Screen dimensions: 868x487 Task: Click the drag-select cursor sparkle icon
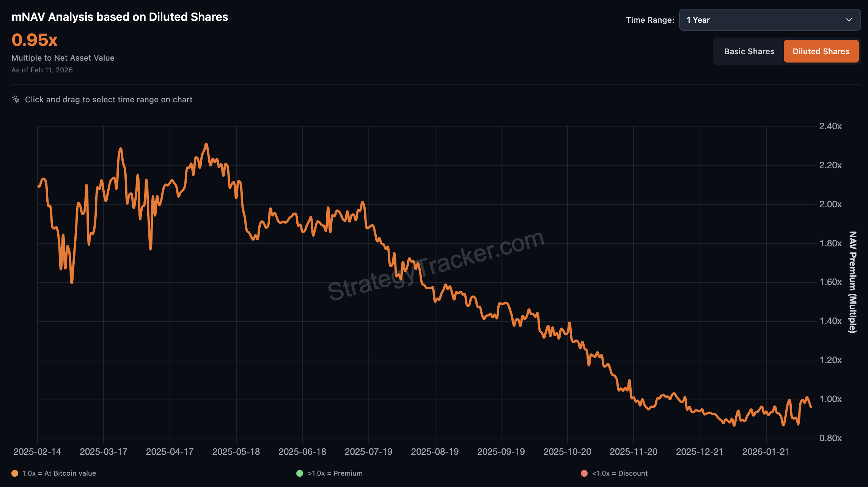point(16,99)
